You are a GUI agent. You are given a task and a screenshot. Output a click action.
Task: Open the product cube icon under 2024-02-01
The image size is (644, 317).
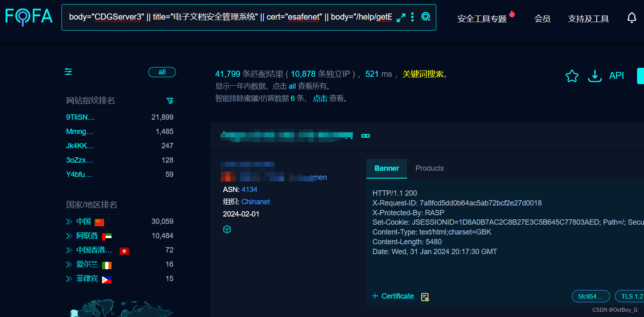click(227, 230)
